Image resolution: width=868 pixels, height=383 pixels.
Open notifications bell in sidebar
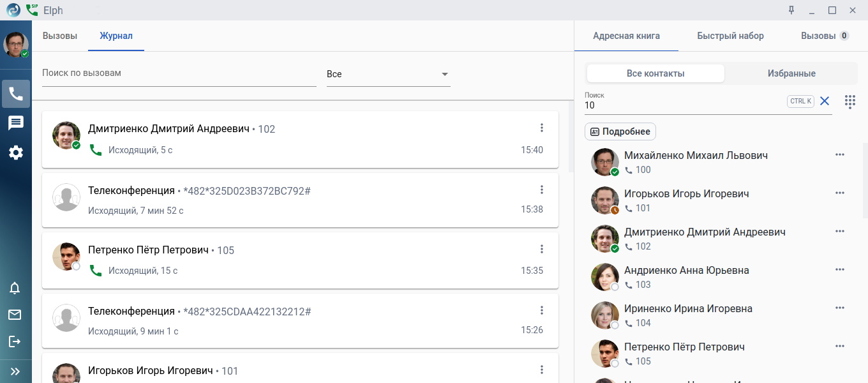coord(15,288)
